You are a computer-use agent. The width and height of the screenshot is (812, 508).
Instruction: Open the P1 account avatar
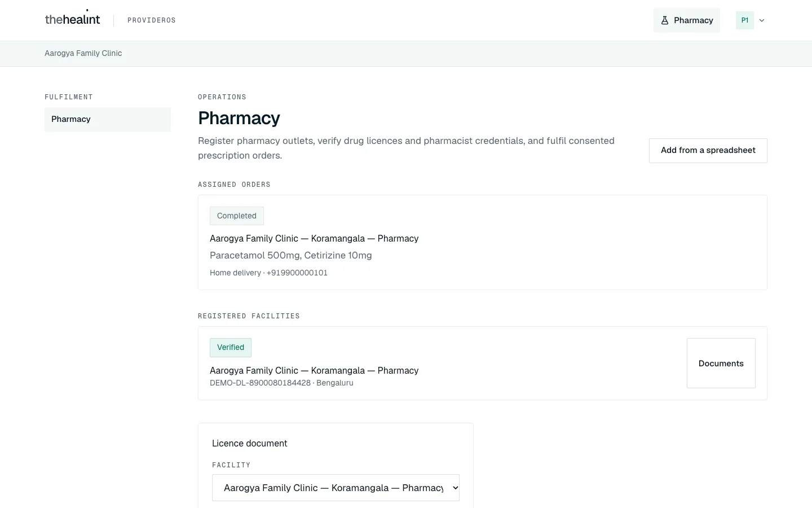(745, 20)
